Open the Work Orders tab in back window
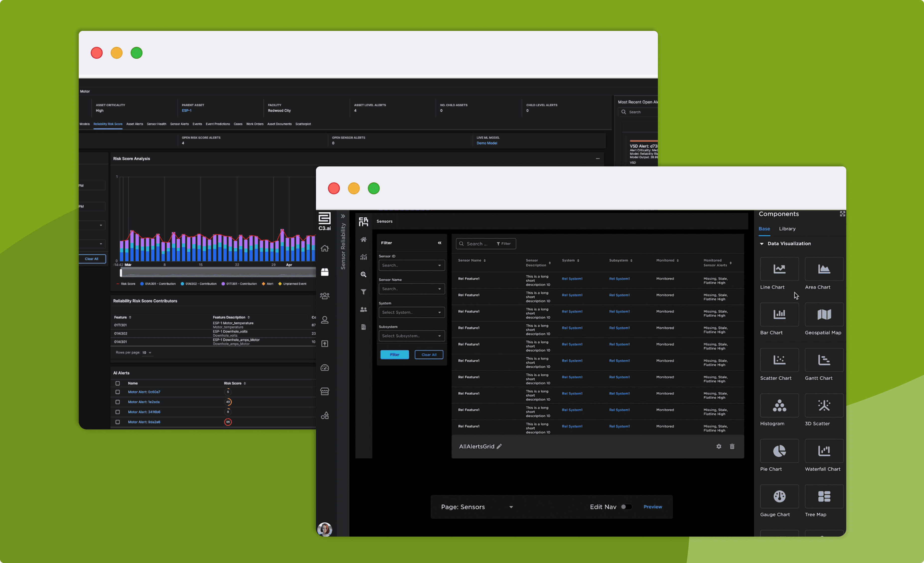 click(x=255, y=124)
